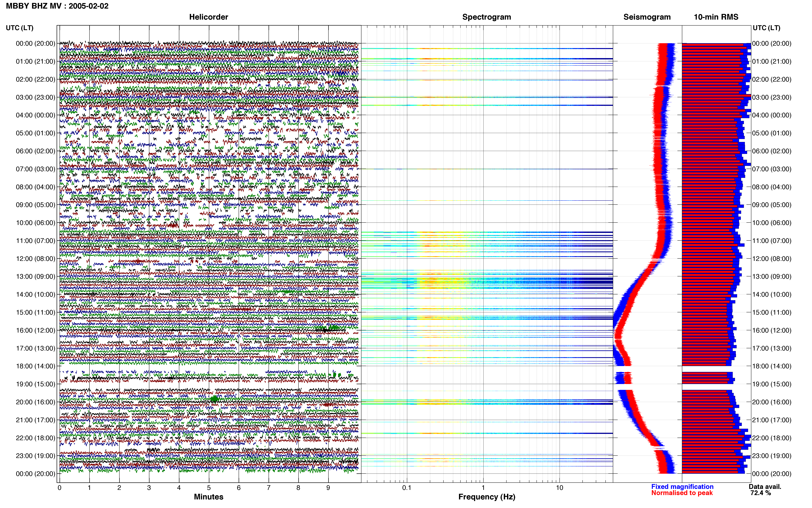Click the left '12:00 (08:00)' time label
812x508 pixels.
[x=36, y=259]
